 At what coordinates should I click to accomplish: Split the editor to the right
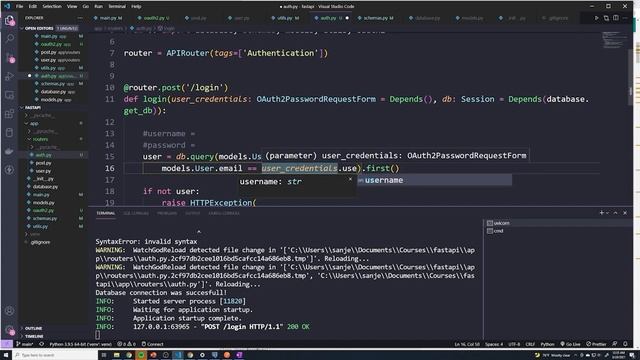tap(616, 18)
